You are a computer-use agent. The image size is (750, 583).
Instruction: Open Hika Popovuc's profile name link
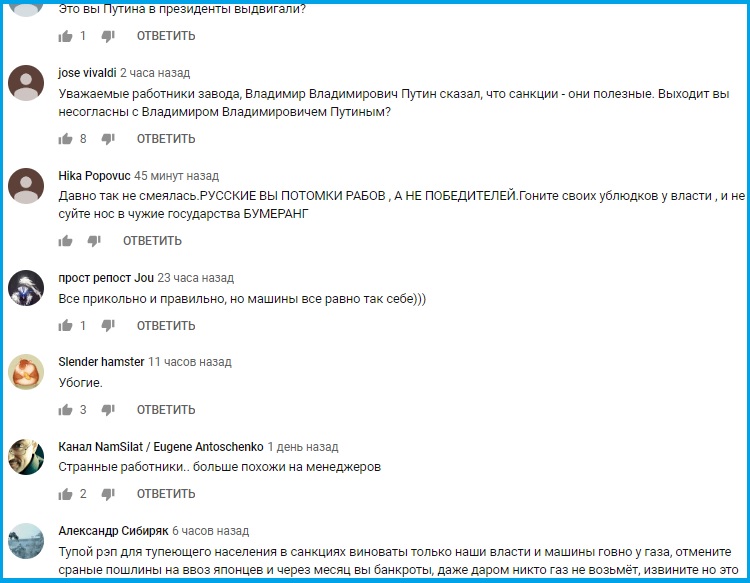(x=94, y=176)
